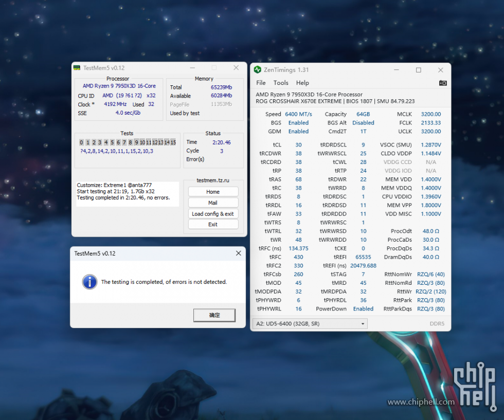Click the 64GB capacity value
Image resolution: width=504 pixels, height=420 pixels.
click(x=363, y=114)
